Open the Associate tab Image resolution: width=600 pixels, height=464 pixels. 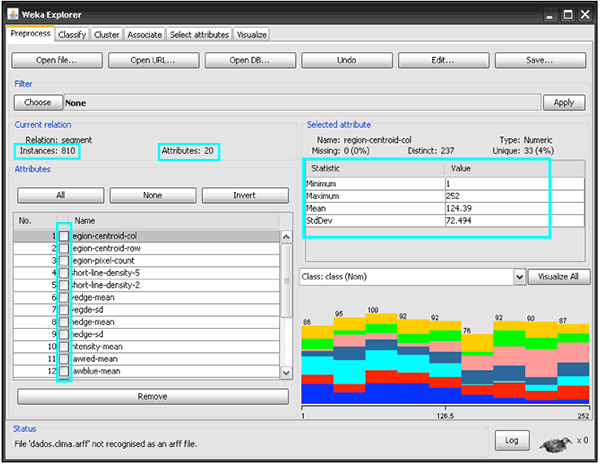145,35
